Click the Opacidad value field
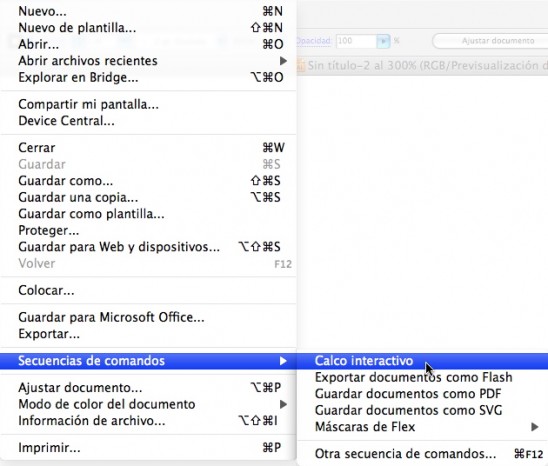Viewport: 548px width, 466px height. [x=356, y=41]
